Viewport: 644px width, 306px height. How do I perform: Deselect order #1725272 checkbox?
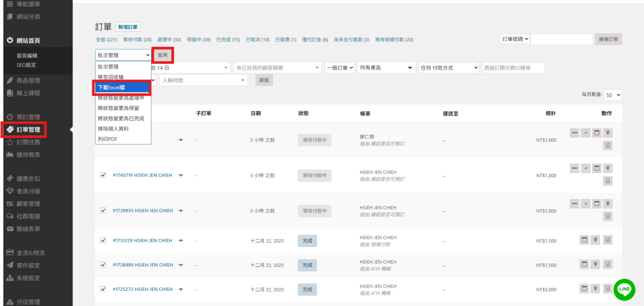click(x=103, y=289)
